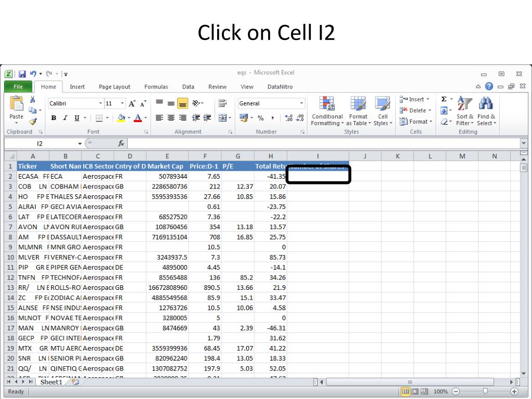Activate the Format Painter brush
Image resolution: width=532 pixels, height=399 pixels.
pos(33,121)
